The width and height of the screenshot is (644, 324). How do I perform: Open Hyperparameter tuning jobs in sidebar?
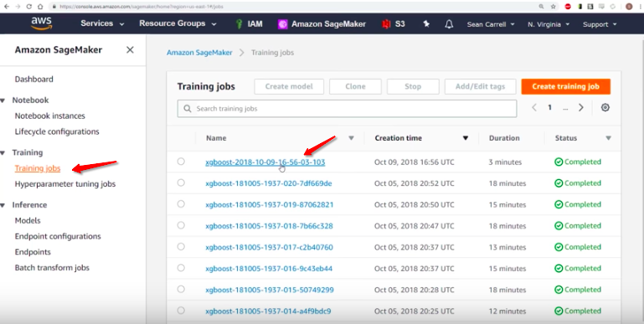coord(64,184)
